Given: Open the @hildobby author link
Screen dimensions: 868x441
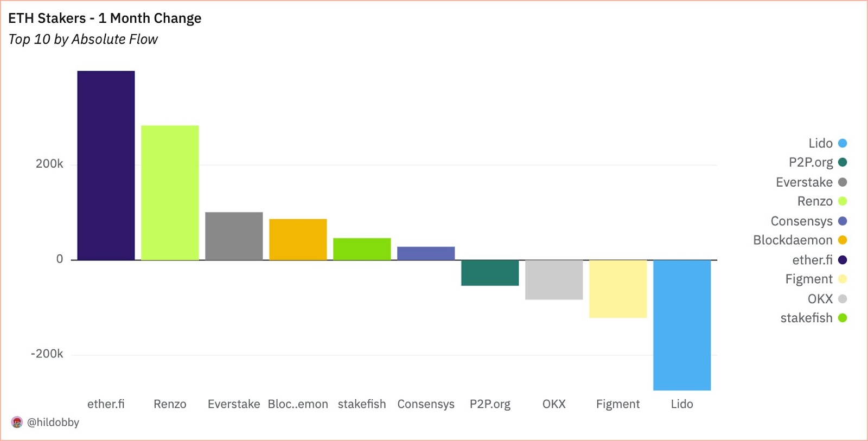Looking at the screenshot, I should (53, 422).
